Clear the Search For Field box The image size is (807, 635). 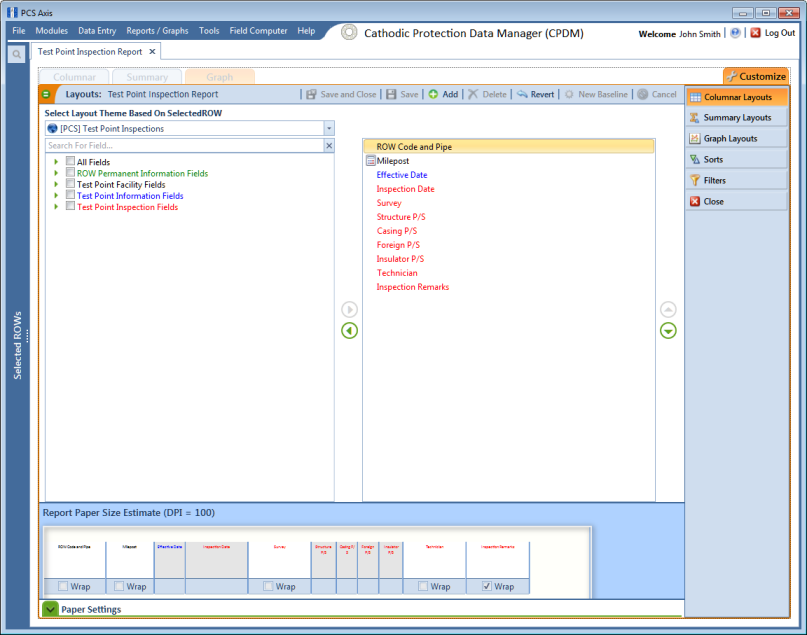tap(329, 146)
